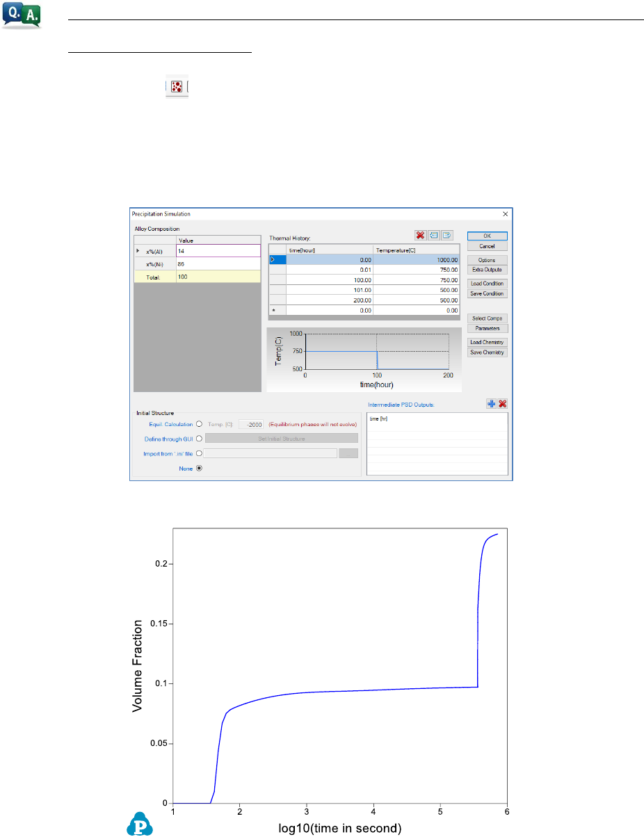Select the time cell showing 100.00

(x=330, y=279)
